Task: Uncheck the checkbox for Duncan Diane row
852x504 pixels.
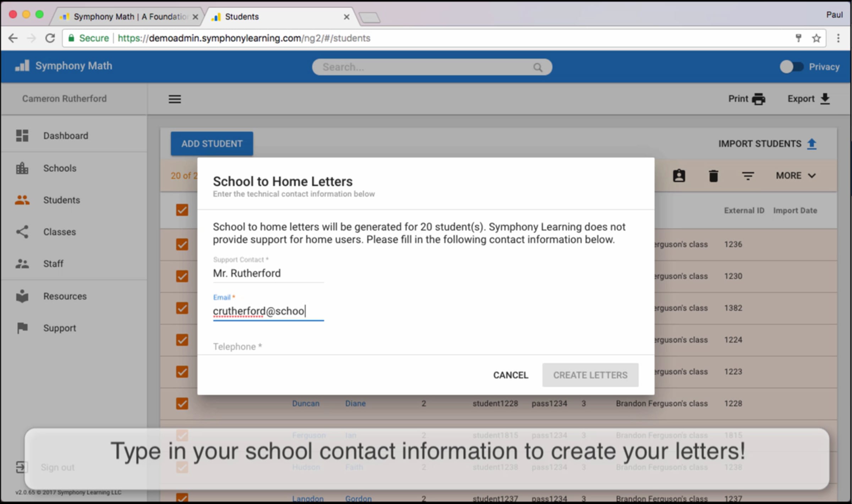Action: [182, 404]
